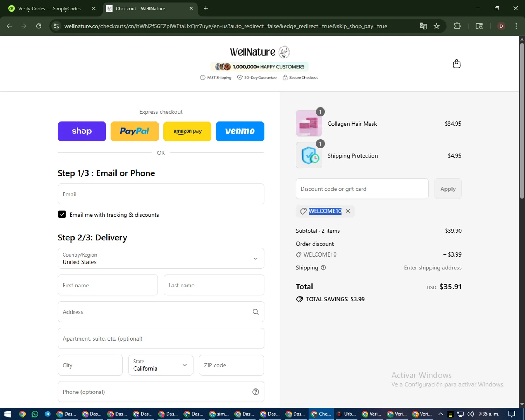Click the total price $35.91
This screenshot has width=525, height=420.
point(450,287)
